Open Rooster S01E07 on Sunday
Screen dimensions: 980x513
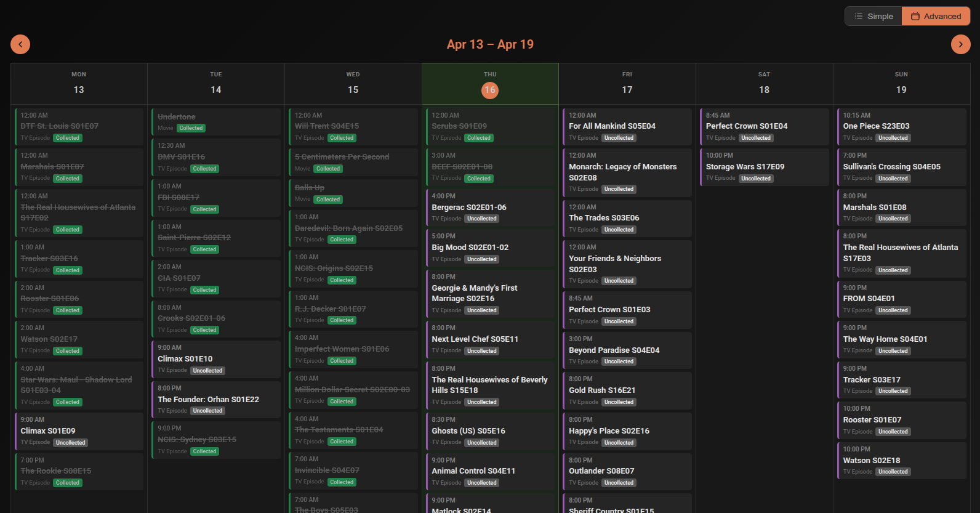coord(902,420)
